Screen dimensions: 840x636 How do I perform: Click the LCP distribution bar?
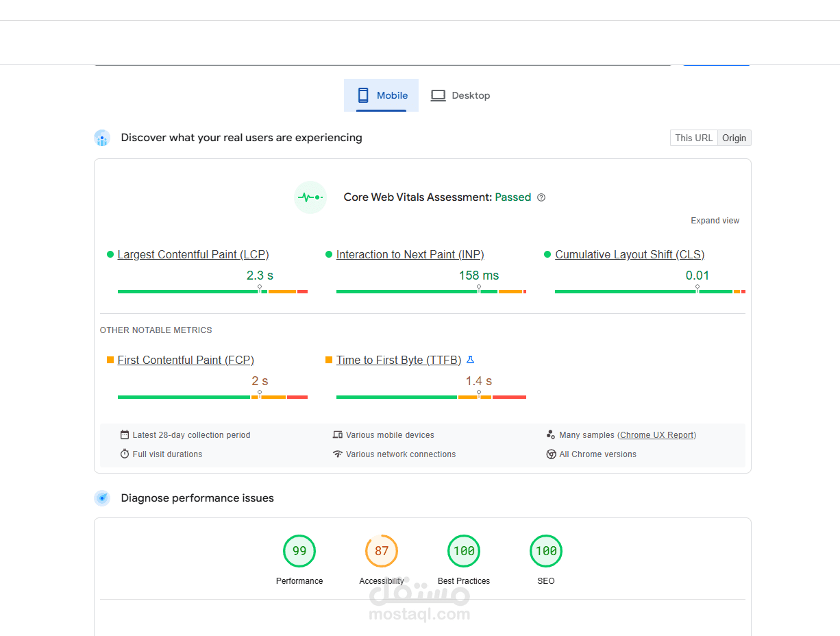click(x=212, y=292)
